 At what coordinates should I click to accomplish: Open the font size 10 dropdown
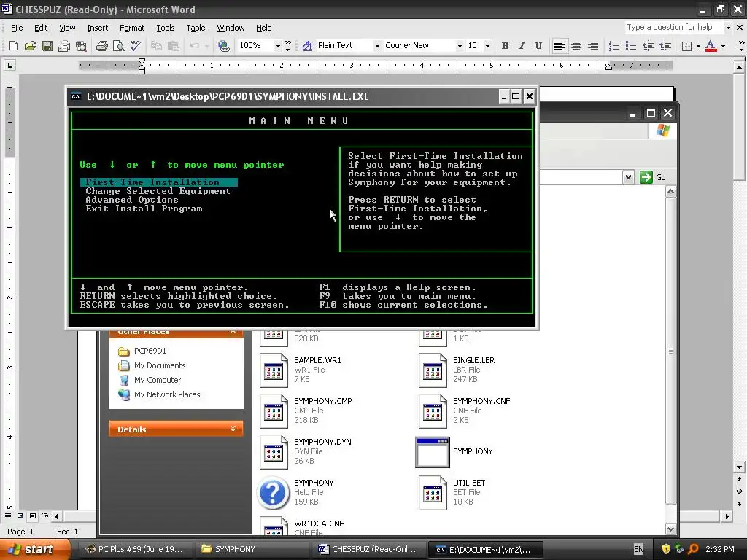coord(487,46)
